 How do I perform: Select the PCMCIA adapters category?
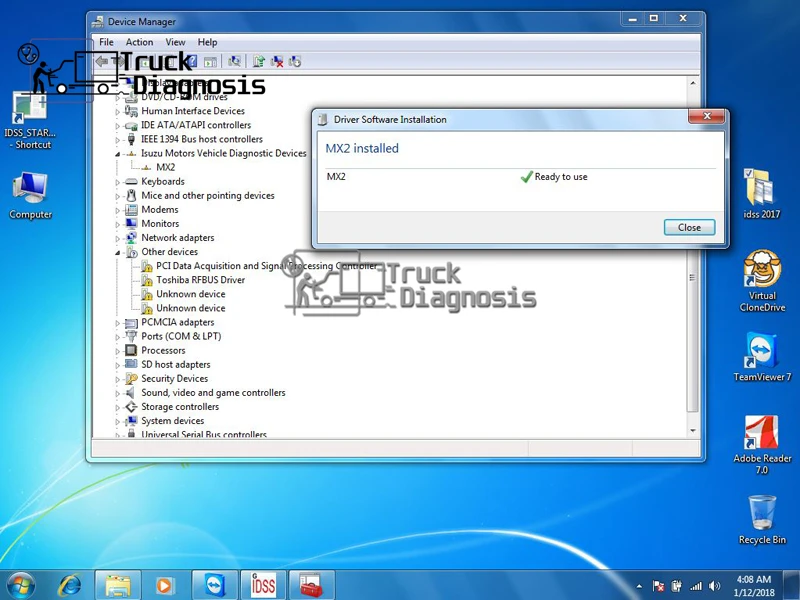pos(178,322)
